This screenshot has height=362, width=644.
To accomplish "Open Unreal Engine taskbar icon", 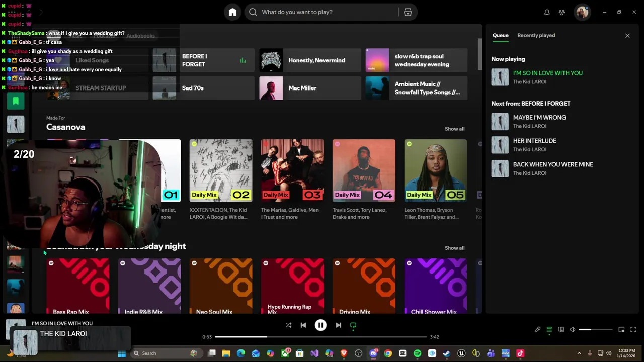I will (461, 353).
